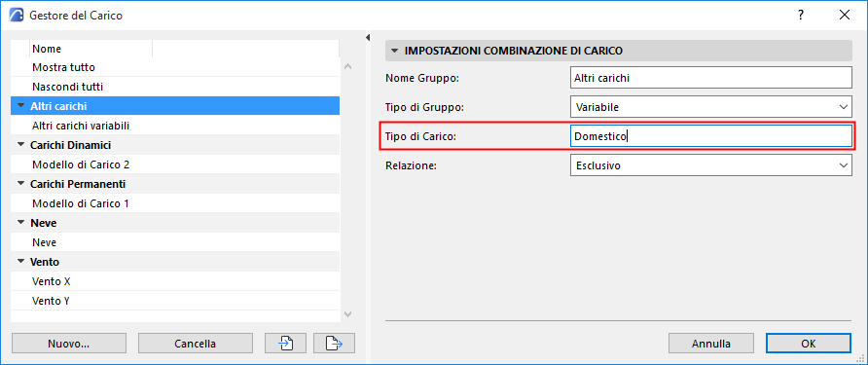Click the import load cases icon button
This screenshot has width=868, height=365.
click(286, 344)
